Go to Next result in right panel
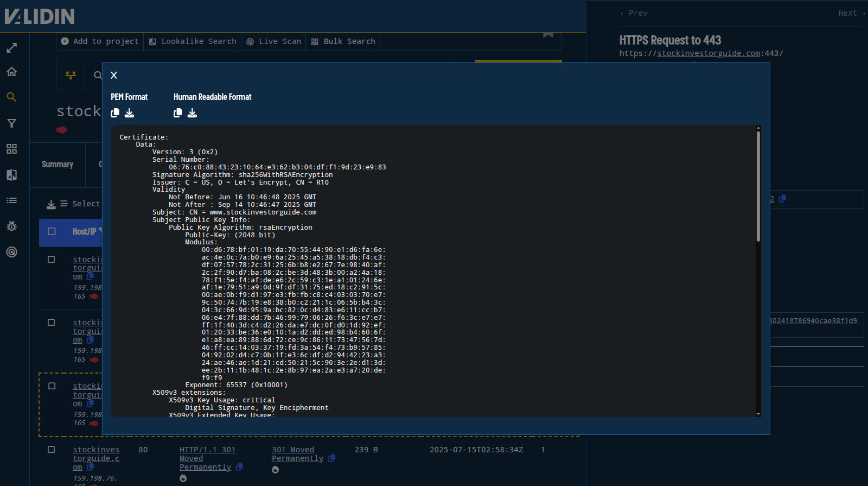The image size is (868, 486). click(x=852, y=13)
